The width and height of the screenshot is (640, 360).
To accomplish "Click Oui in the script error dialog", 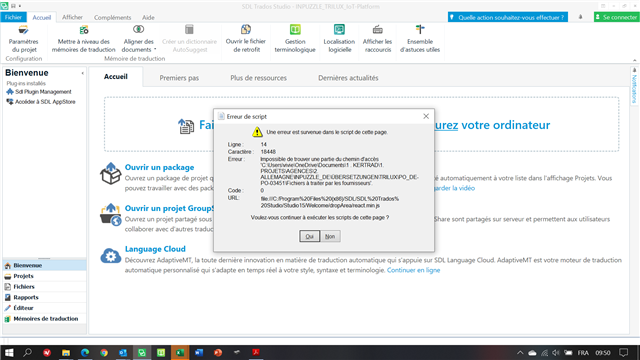I will pos(309,236).
